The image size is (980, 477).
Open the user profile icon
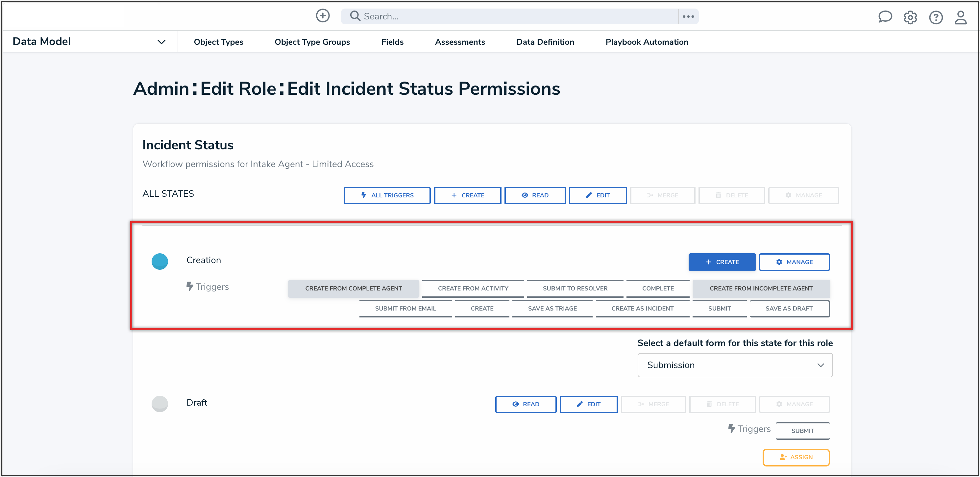[960, 17]
